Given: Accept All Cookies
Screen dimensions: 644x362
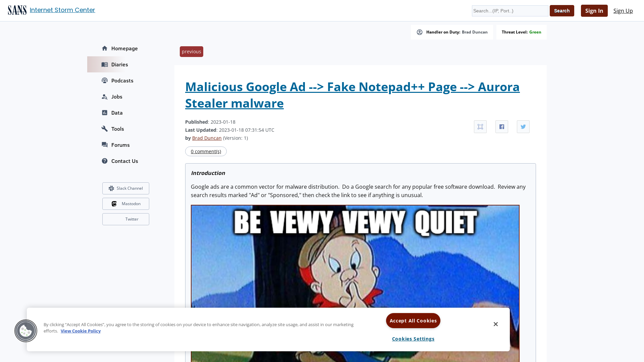Looking at the screenshot, I should [413, 321].
